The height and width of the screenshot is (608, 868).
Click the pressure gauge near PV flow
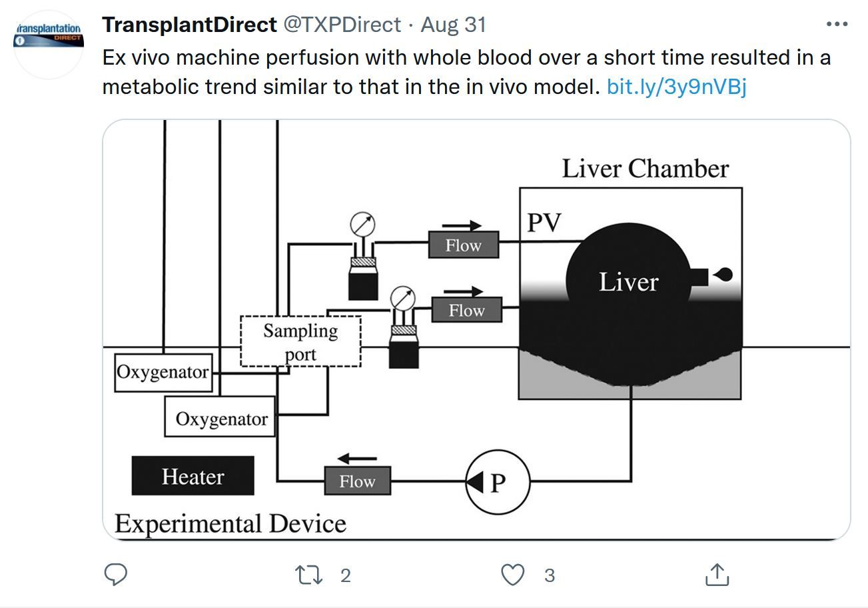tap(363, 225)
